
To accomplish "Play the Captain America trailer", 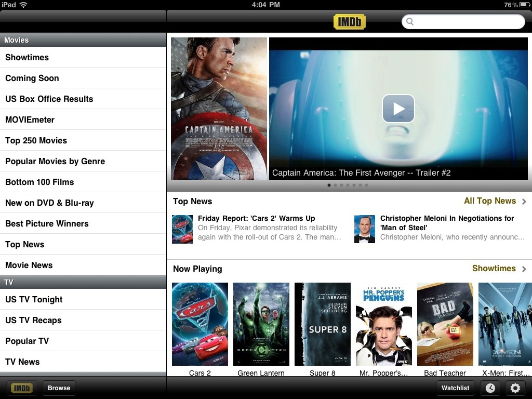I will click(x=398, y=109).
